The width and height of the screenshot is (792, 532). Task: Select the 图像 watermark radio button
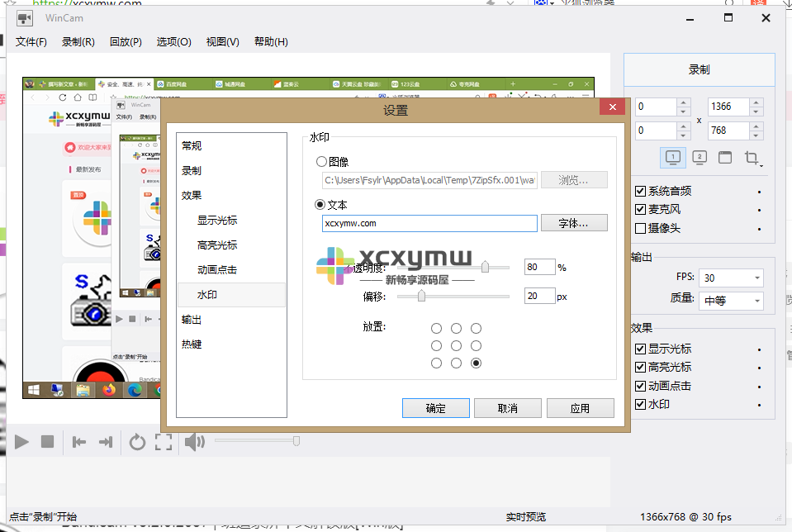coord(322,161)
